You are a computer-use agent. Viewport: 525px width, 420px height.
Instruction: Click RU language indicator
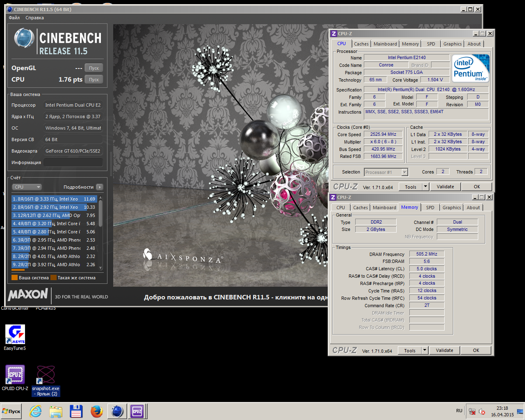click(x=459, y=411)
